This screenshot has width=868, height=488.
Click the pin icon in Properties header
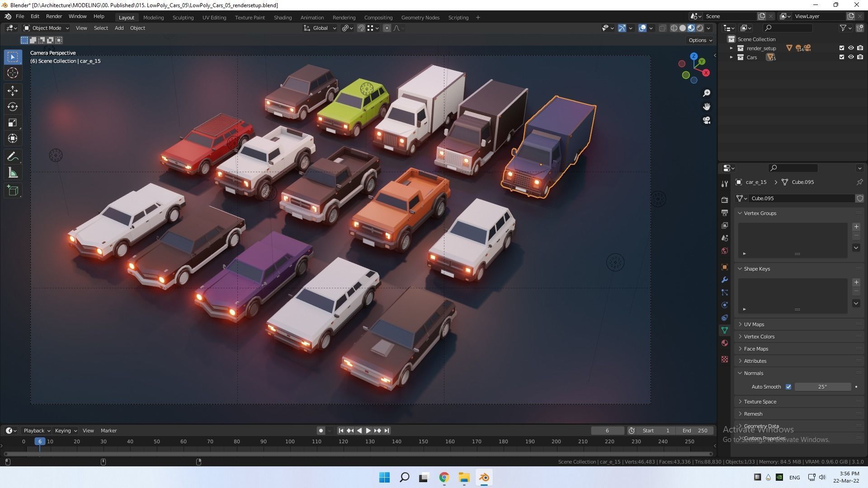point(859,182)
